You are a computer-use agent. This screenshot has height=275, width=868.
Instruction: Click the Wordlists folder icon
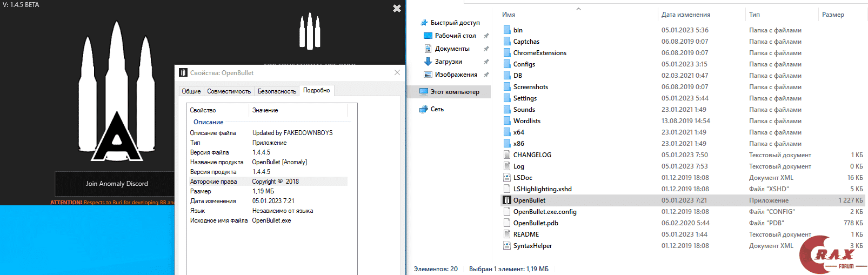pyautogui.click(x=507, y=121)
